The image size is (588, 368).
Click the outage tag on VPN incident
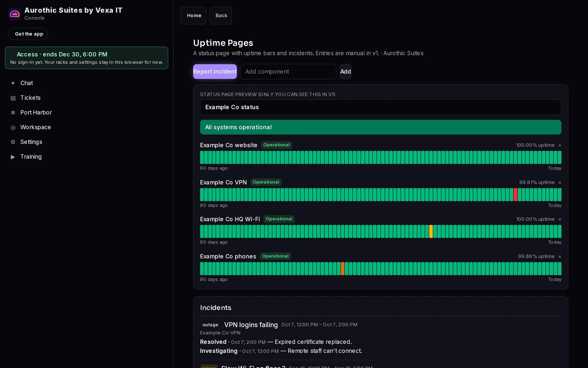pos(210,325)
